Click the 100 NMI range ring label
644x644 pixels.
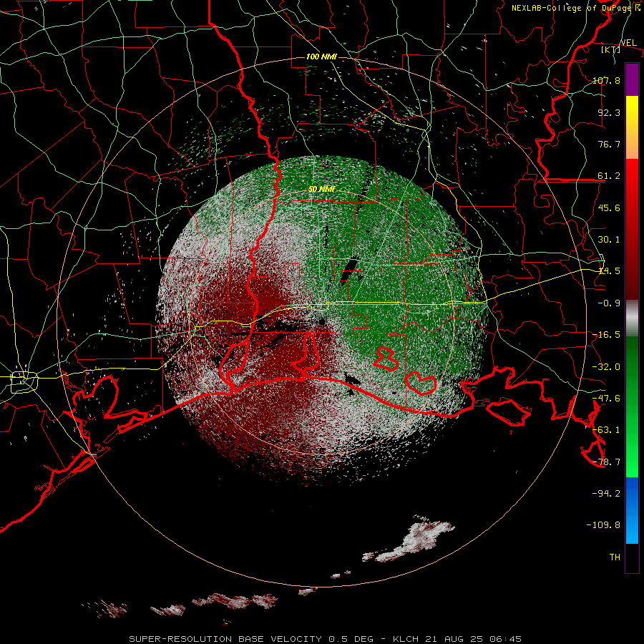pos(321,57)
